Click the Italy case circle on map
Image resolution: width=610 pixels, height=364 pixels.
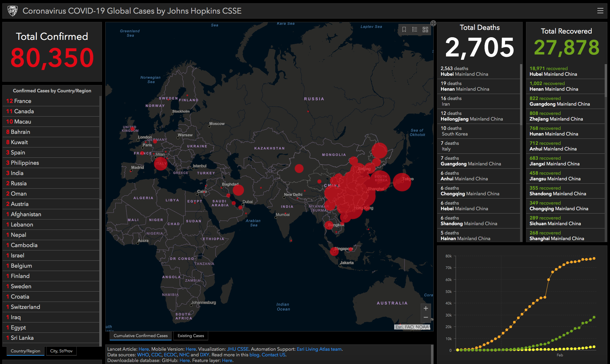coord(161,163)
